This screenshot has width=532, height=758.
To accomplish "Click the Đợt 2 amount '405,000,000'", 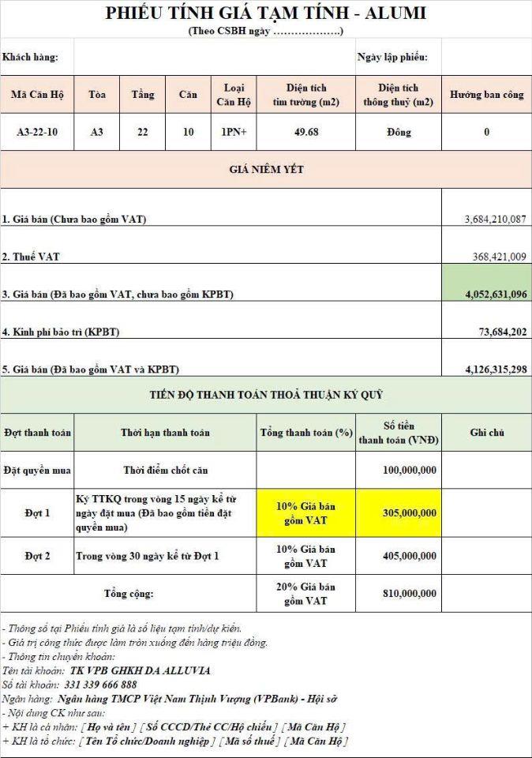I will tap(410, 556).
